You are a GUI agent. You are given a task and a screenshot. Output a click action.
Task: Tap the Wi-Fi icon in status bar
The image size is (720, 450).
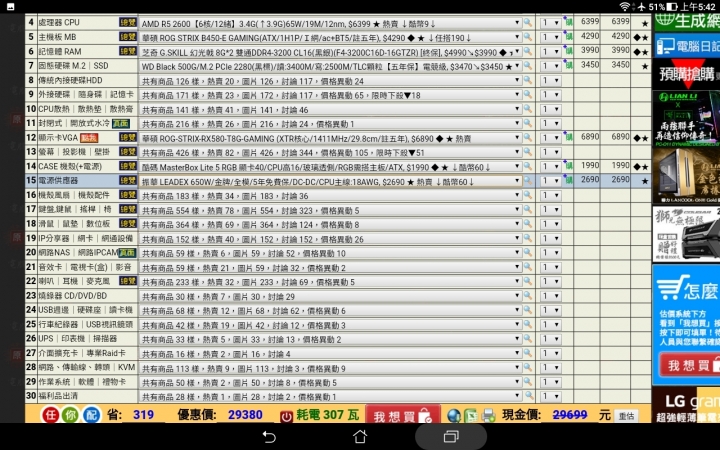tap(624, 6)
